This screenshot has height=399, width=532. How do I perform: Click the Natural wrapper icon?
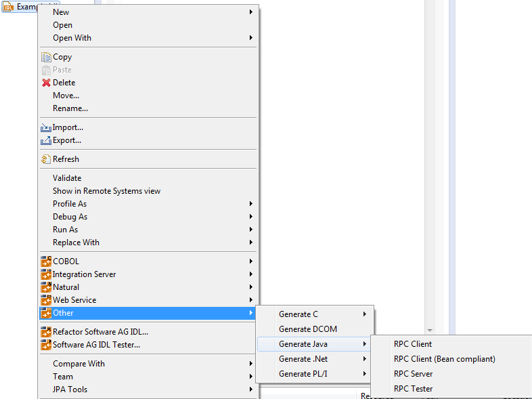[46, 287]
